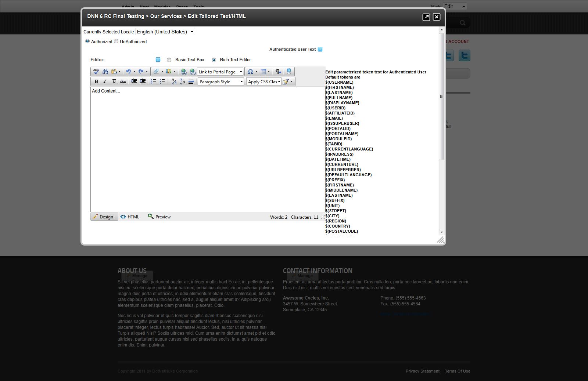Click inside the Add Content editing area
588x381 pixels.
tap(208, 149)
